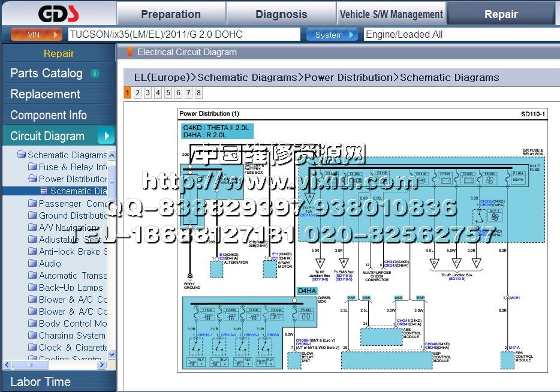Jump to diagram page 8
Viewport: 560px width, 392px height.
(198, 93)
